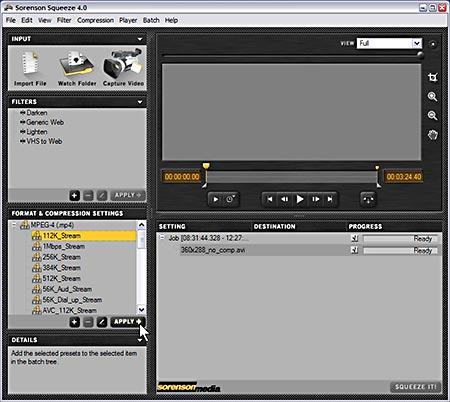Click the 00:03:24.40 end timecode field
The image size is (450, 402).
point(404,177)
